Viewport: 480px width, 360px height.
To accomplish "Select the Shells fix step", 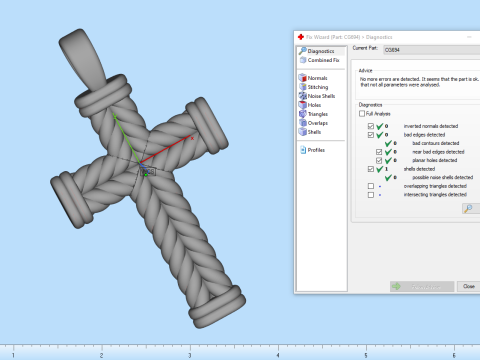I will pyautogui.click(x=310, y=132).
